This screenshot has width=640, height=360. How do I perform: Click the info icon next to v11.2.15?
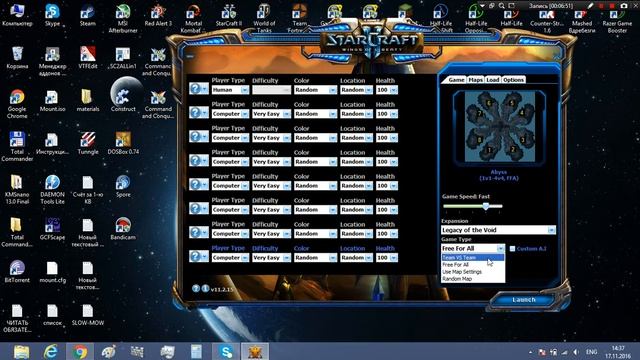point(205,289)
